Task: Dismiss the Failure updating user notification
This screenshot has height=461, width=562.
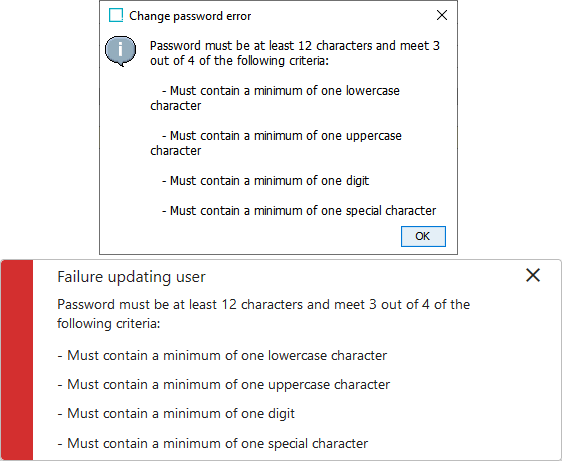Action: [x=533, y=275]
